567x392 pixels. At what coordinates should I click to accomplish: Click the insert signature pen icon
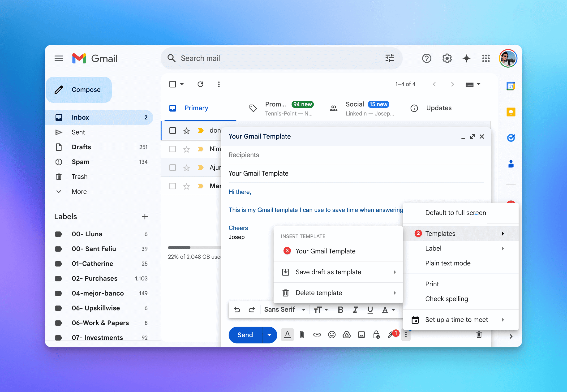[391, 335]
